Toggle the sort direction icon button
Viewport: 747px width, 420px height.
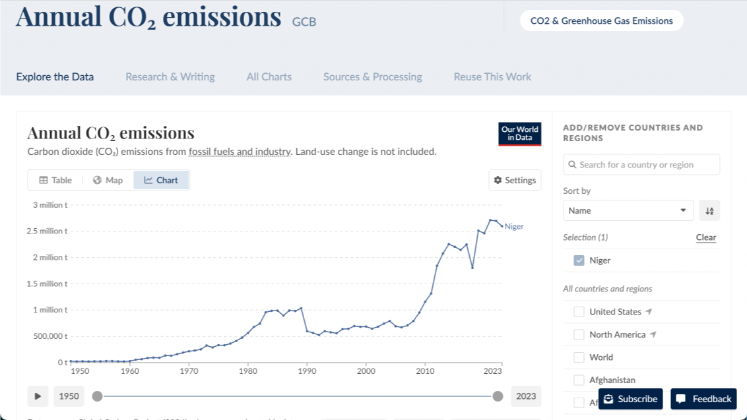point(709,211)
